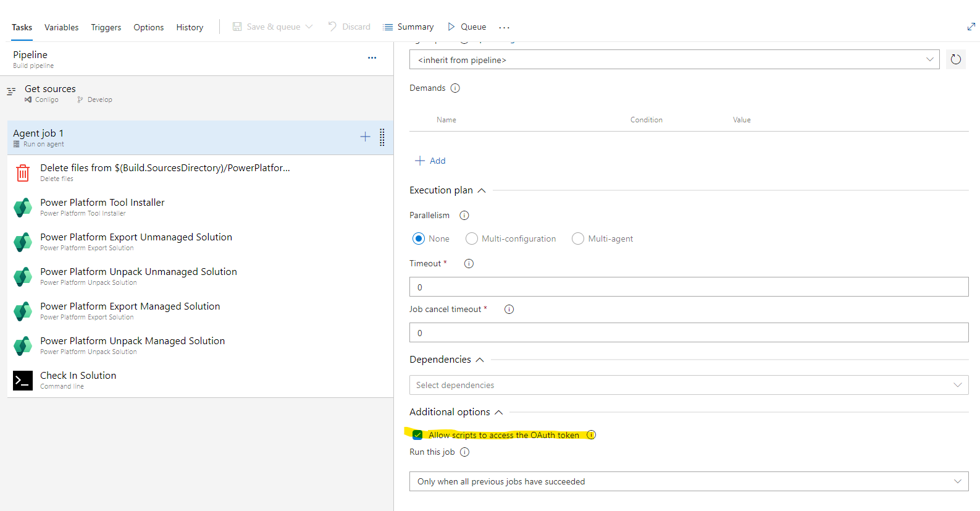The width and height of the screenshot is (980, 511).
Task: Click the Unpack Unmanaged Solution task icon
Action: pyautogui.click(x=23, y=276)
